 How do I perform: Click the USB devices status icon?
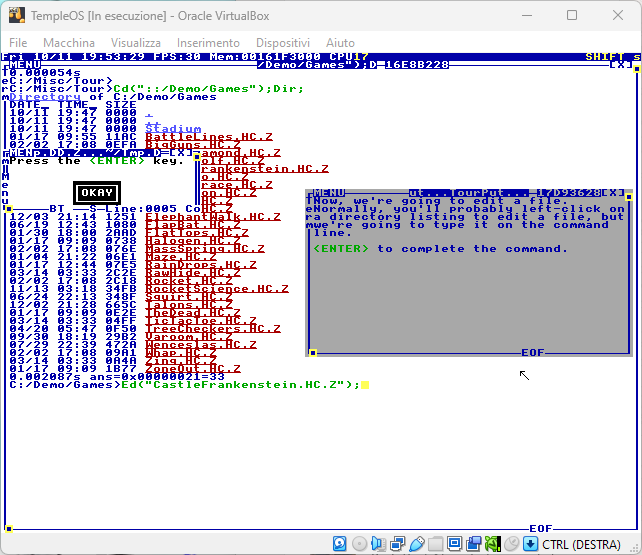417,544
